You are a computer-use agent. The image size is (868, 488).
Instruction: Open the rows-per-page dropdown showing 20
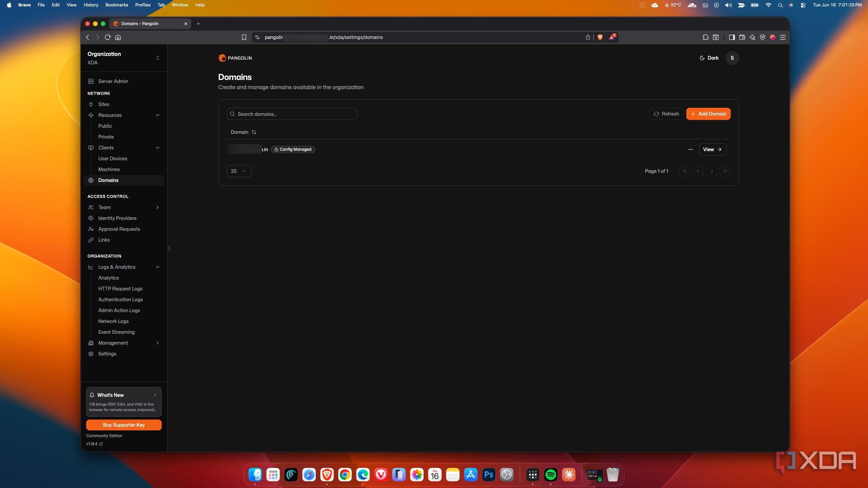tap(239, 171)
